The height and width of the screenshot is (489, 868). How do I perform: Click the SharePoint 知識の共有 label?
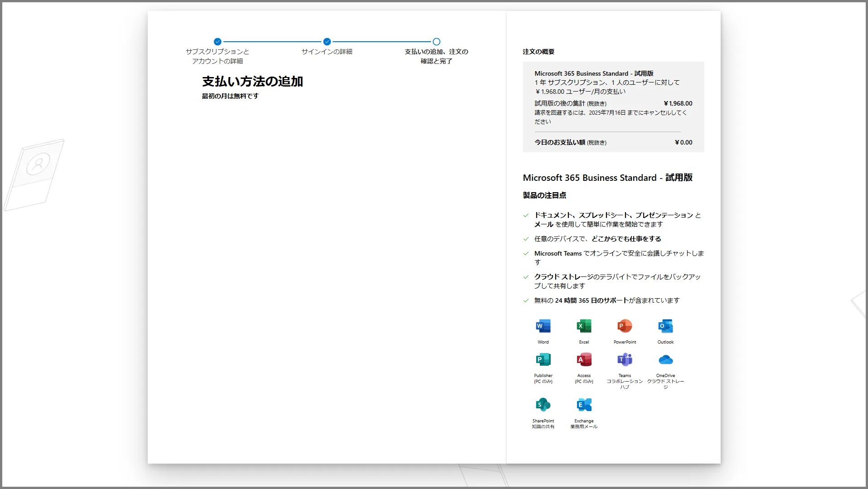click(543, 424)
